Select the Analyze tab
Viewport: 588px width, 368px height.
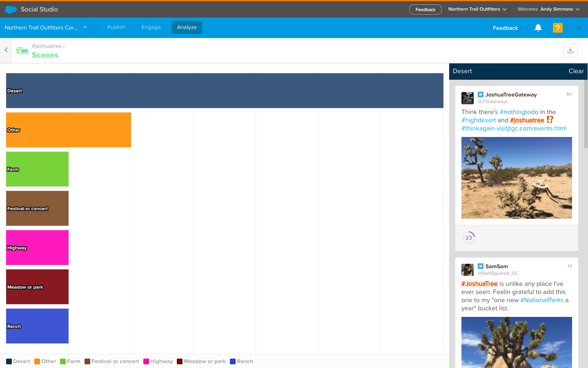[187, 27]
